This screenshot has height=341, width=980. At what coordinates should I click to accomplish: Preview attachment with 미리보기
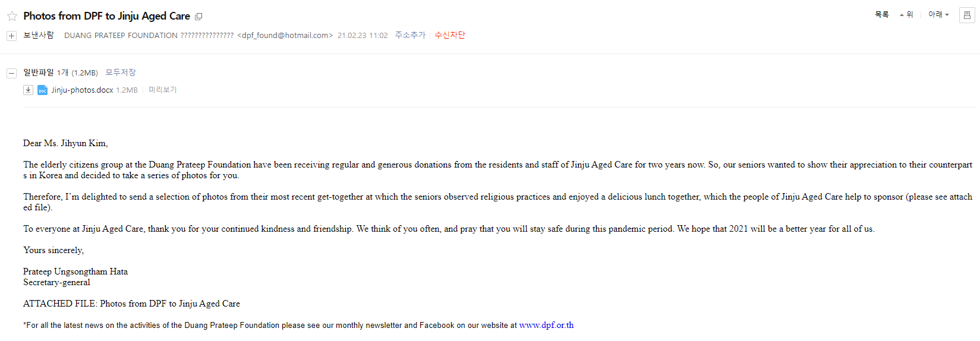[162, 90]
